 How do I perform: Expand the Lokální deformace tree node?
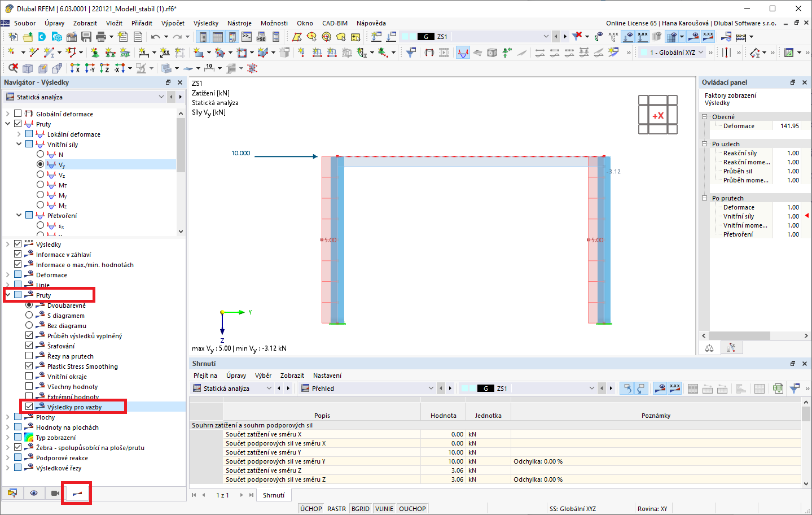click(x=19, y=134)
